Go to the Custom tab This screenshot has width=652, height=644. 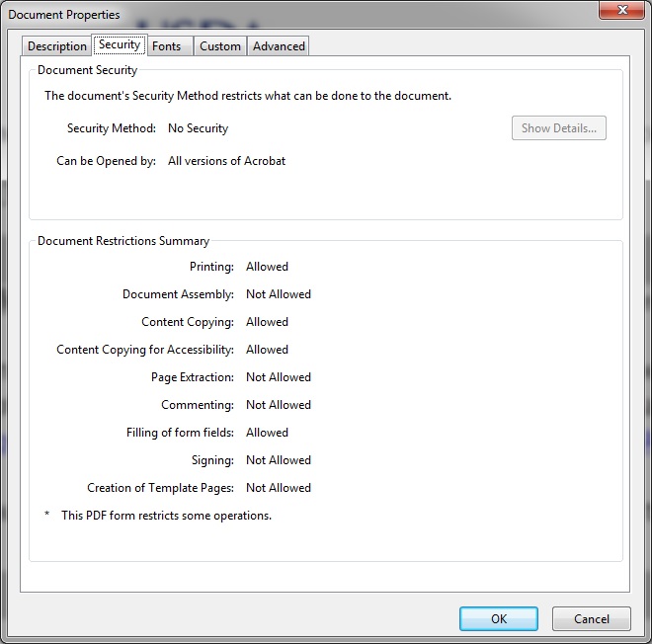tap(219, 46)
